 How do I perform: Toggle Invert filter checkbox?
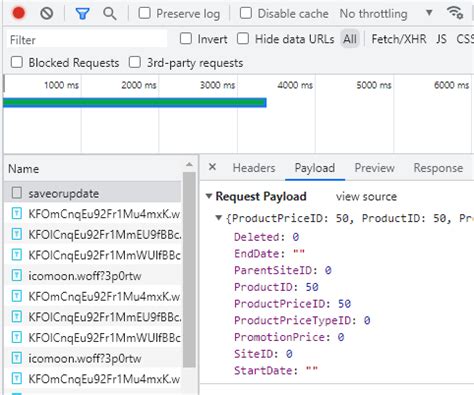(186, 39)
